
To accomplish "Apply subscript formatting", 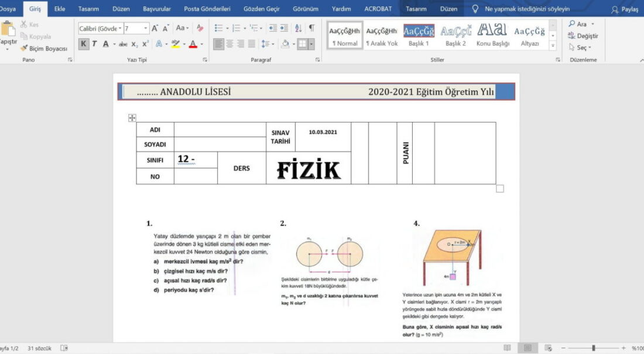I will (135, 44).
